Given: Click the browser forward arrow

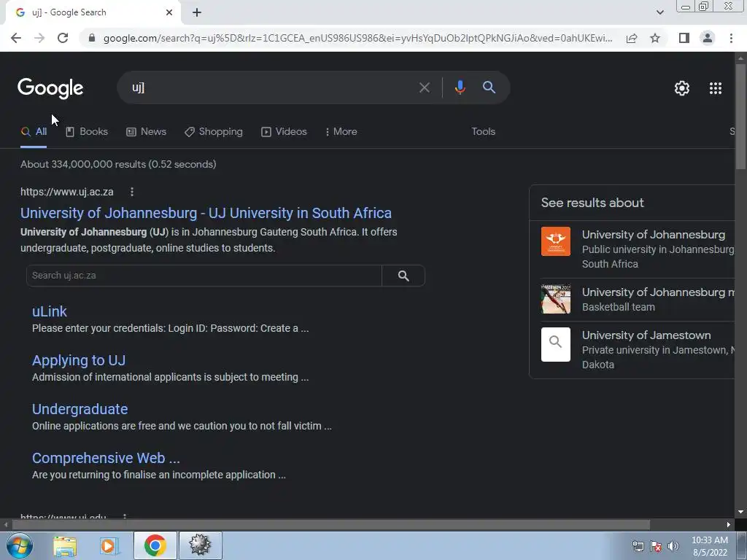Looking at the screenshot, I should click(39, 38).
